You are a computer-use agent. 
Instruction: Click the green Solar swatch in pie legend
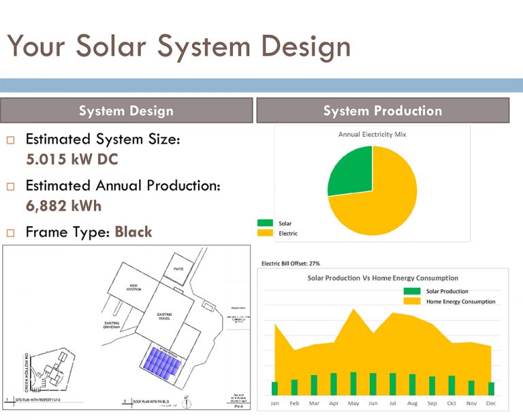pos(265,223)
